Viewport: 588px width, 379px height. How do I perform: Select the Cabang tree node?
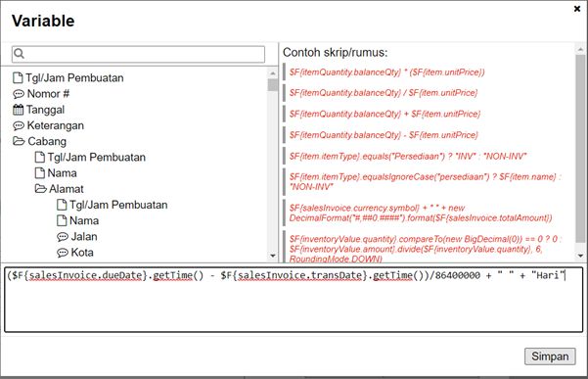[47, 141]
